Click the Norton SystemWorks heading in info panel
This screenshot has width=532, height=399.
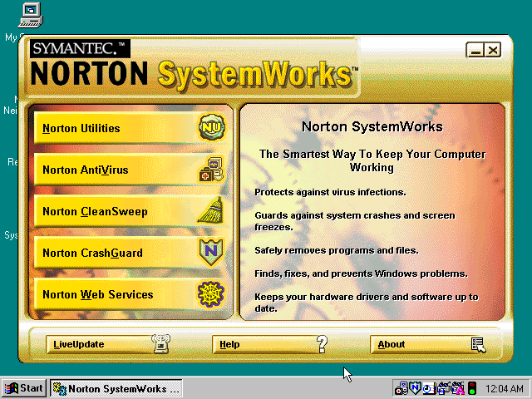coord(372,126)
